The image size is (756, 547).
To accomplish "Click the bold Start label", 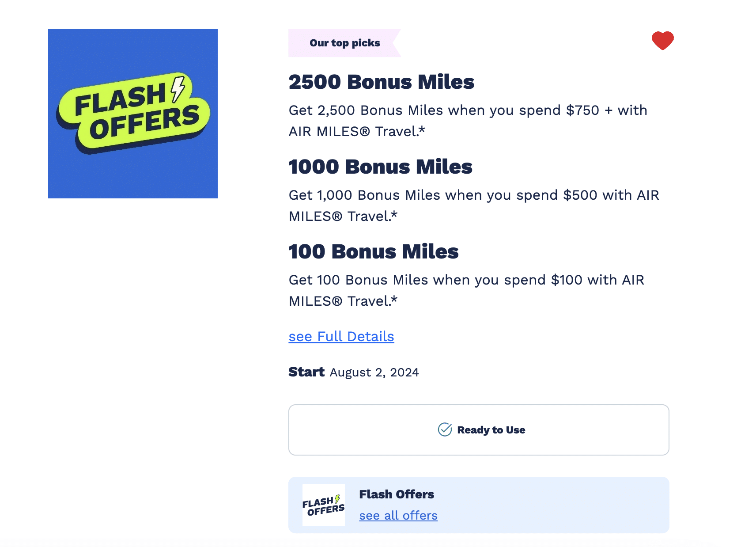I will point(306,372).
